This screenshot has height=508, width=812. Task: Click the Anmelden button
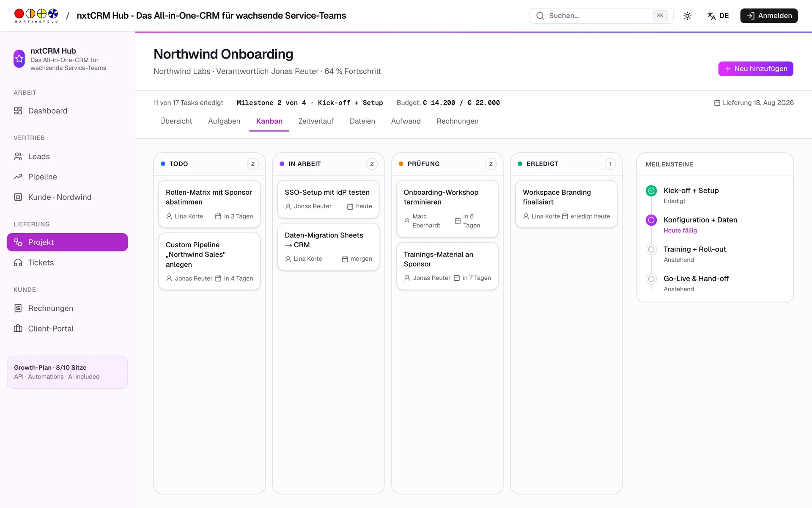[x=769, y=16]
